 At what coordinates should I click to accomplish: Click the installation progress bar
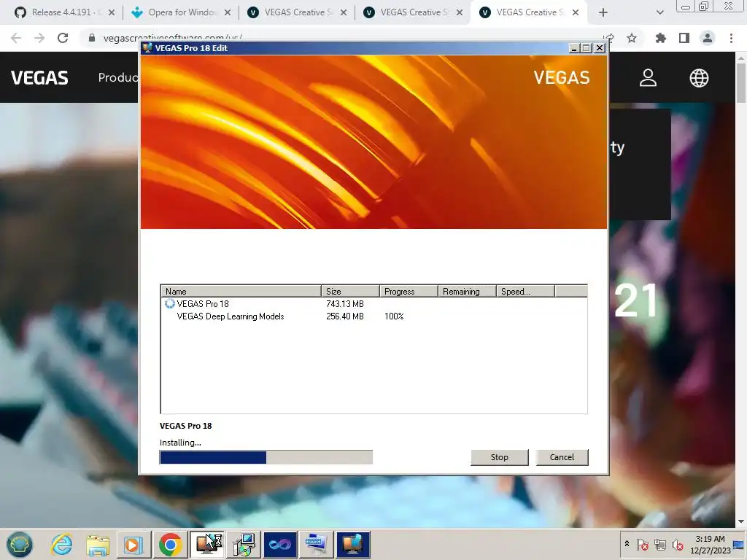click(266, 457)
